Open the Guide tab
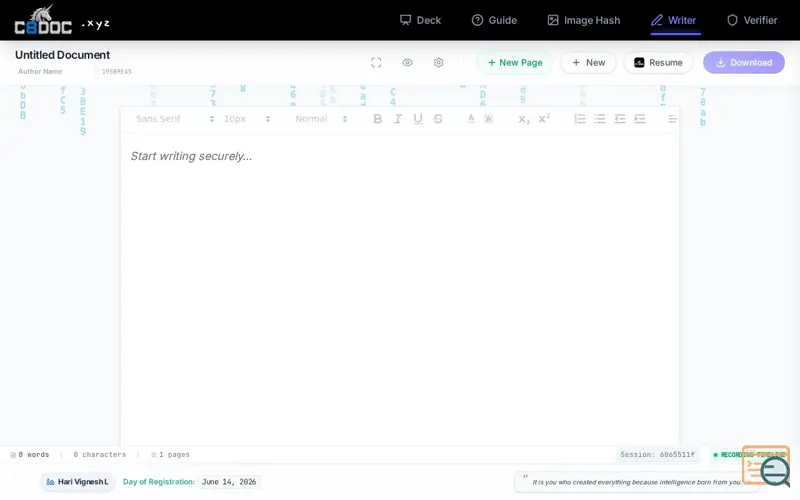 494,20
